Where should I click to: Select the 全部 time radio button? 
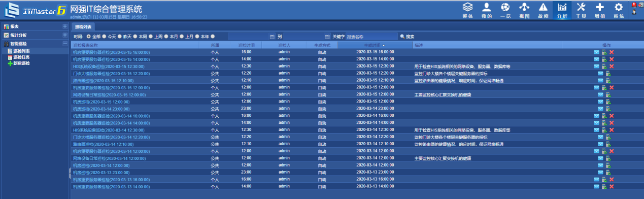click(x=89, y=37)
